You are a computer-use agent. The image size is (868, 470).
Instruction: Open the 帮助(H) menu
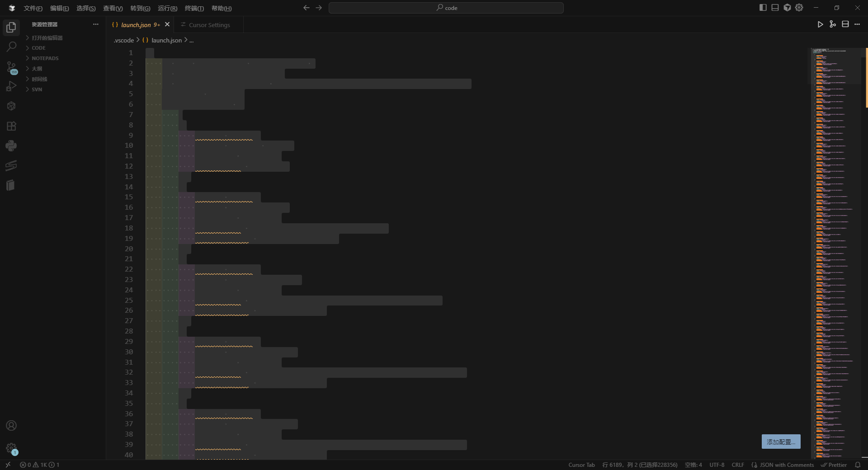[222, 8]
